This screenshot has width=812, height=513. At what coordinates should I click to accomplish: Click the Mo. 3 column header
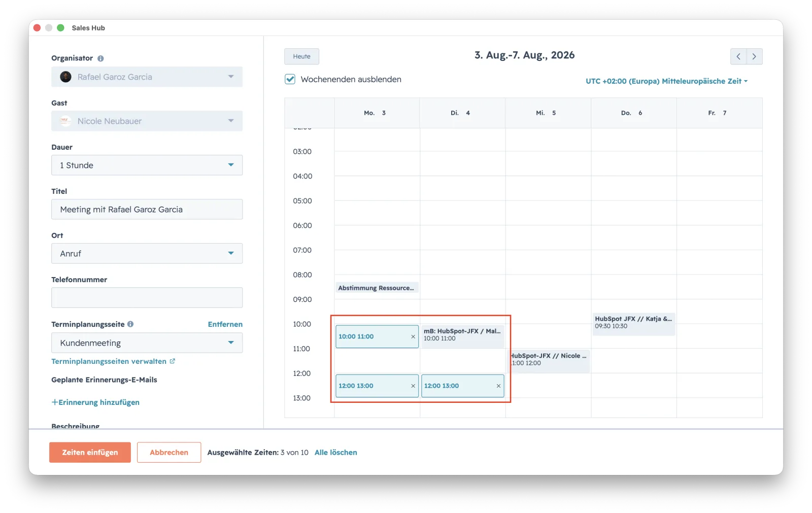point(377,113)
